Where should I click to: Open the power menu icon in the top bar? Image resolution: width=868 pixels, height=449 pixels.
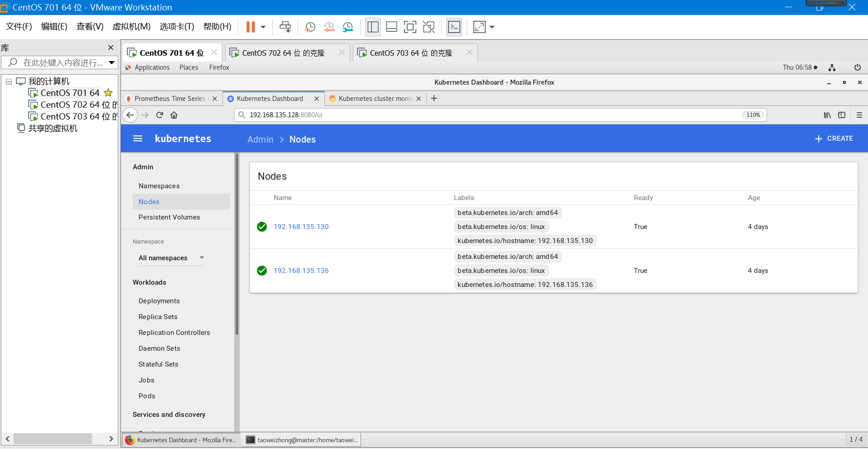[857, 67]
